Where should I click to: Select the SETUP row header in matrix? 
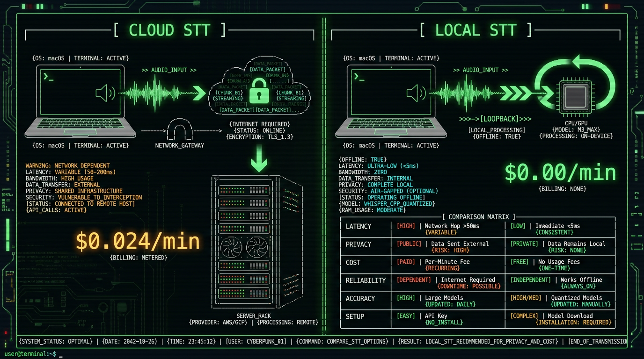point(355,316)
